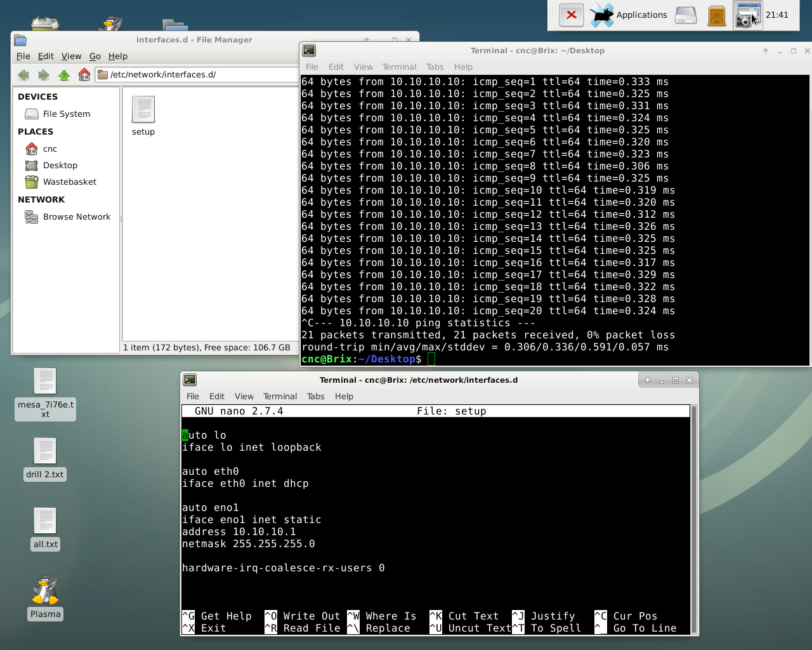The image size is (812, 650).
Task: Click Browse Network in sidebar
Action: 76,216
